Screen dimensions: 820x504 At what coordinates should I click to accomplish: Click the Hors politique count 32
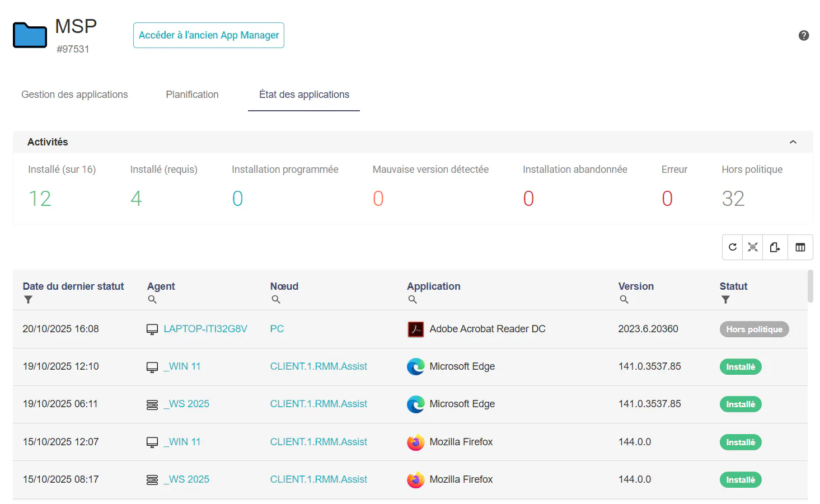(x=733, y=199)
